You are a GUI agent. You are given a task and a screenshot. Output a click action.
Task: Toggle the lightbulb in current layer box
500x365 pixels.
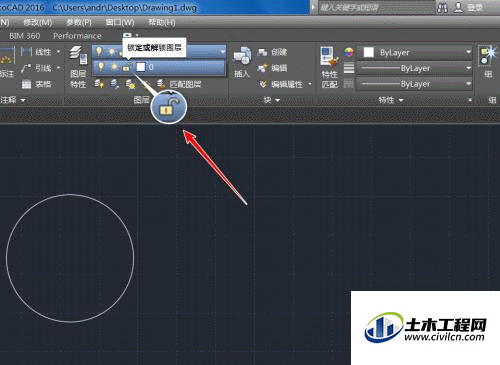(99, 51)
